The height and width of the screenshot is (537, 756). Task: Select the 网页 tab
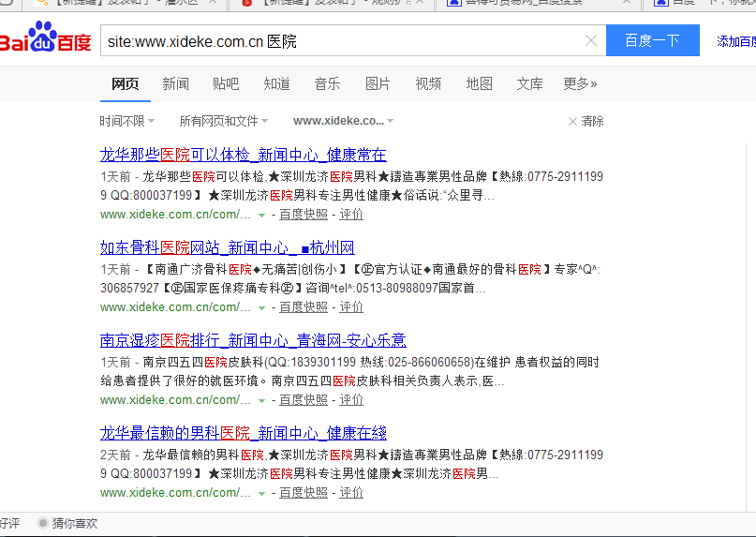[x=126, y=84]
